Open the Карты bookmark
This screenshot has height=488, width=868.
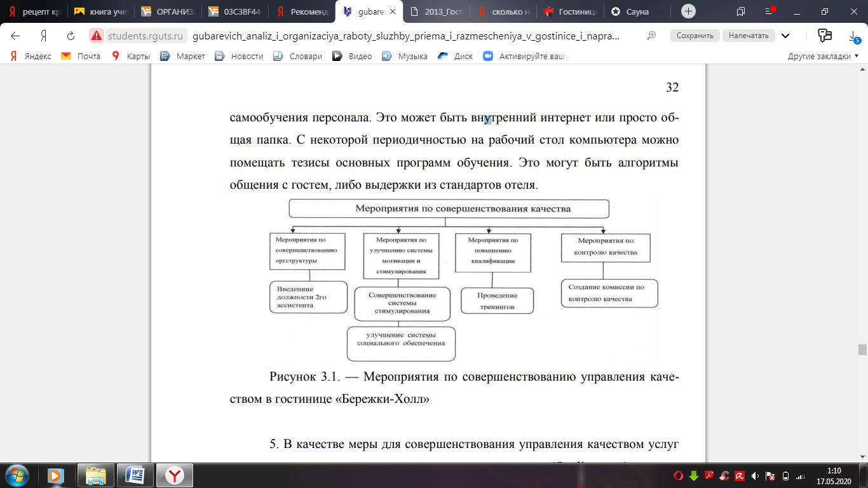tap(131, 56)
